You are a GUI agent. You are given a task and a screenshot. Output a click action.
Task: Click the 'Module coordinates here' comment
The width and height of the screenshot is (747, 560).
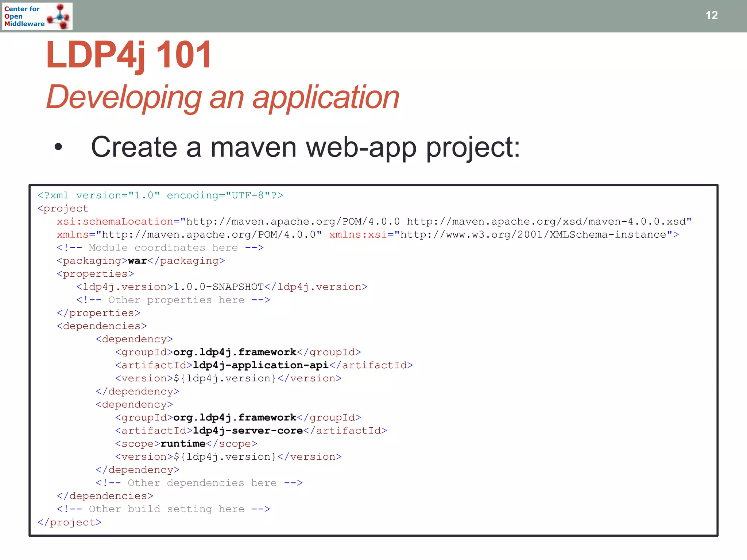pos(160,248)
